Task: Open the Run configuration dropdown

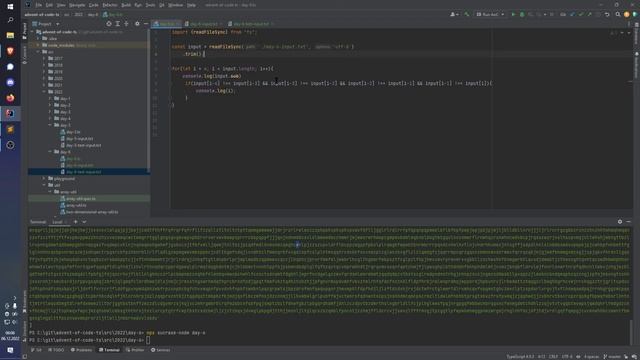Action: [x=490, y=14]
